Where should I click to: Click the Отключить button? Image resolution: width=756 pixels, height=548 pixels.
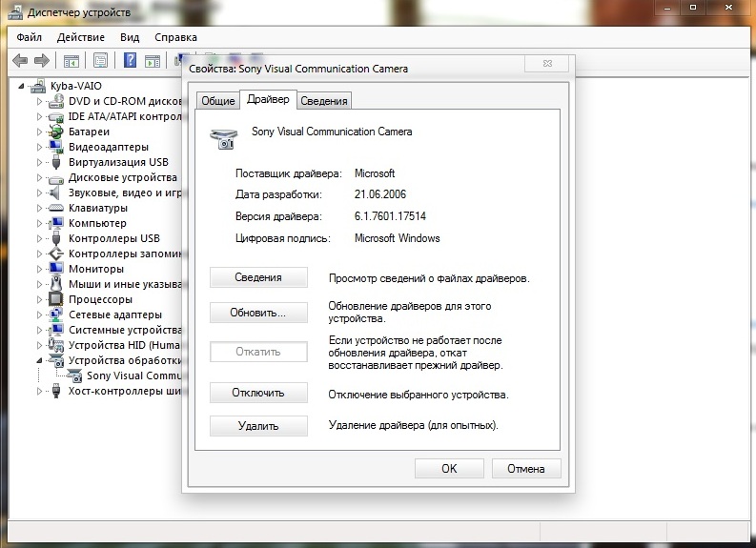(258, 393)
